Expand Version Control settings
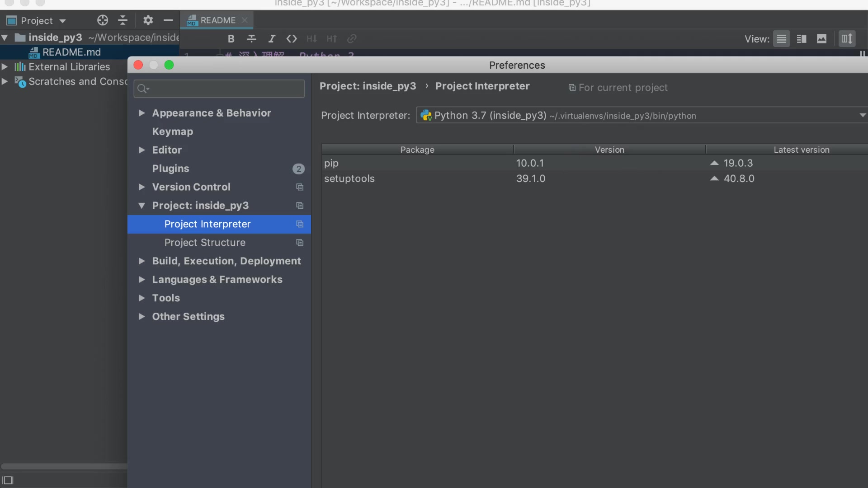 tap(142, 187)
